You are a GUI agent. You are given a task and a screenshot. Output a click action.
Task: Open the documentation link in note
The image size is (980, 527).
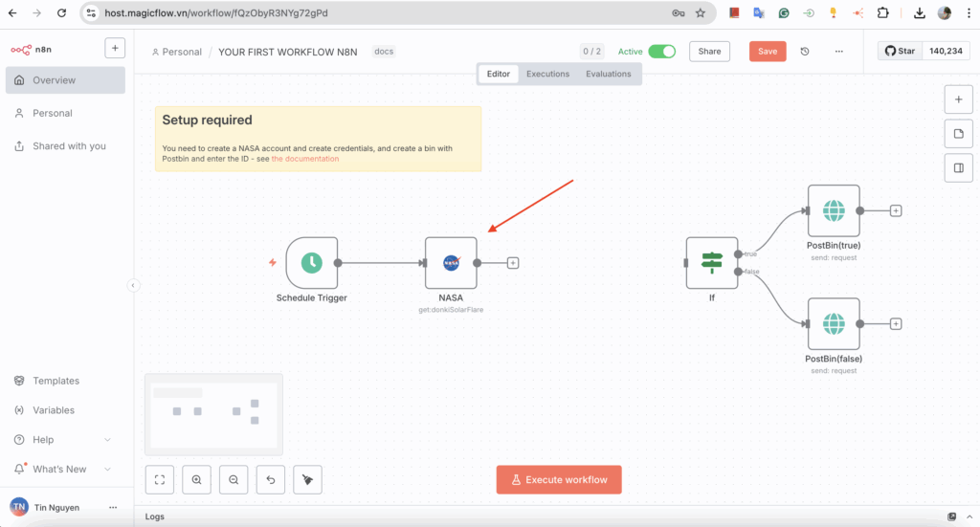305,159
